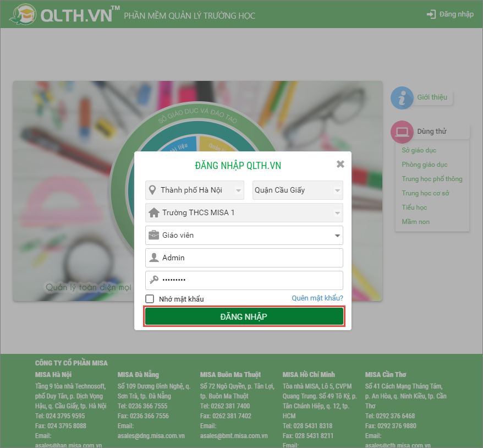Choose Trung học cơ sở trial link
Screen dimensions: 483x448
click(x=425, y=193)
